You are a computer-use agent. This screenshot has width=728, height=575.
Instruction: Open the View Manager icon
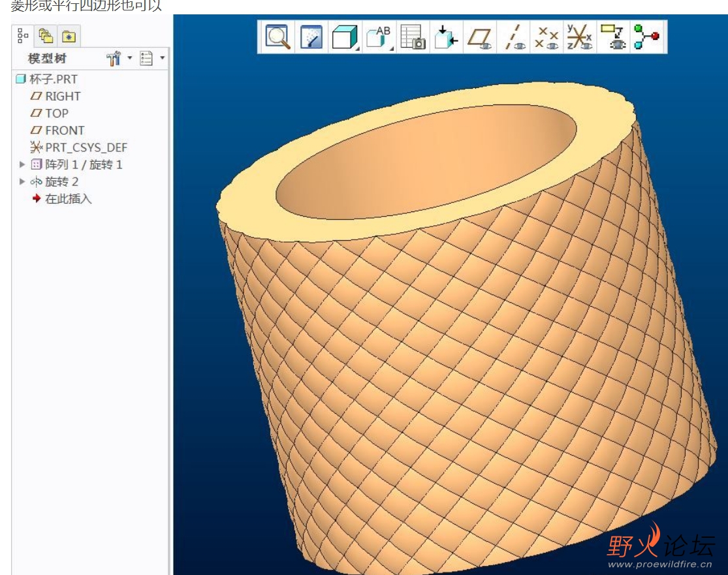(x=413, y=37)
